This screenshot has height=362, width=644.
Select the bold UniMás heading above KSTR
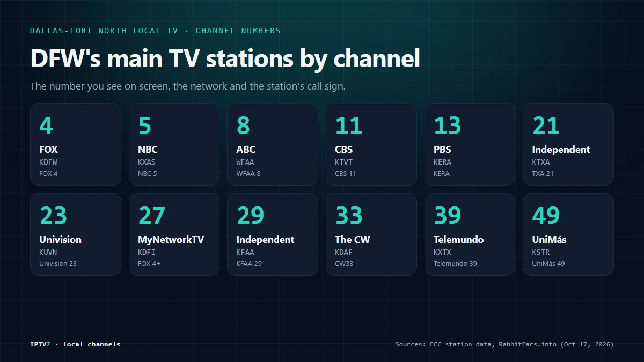(550, 240)
